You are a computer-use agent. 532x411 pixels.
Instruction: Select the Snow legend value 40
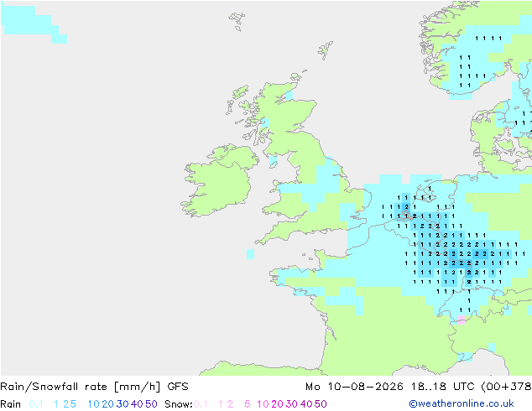pos(306,404)
